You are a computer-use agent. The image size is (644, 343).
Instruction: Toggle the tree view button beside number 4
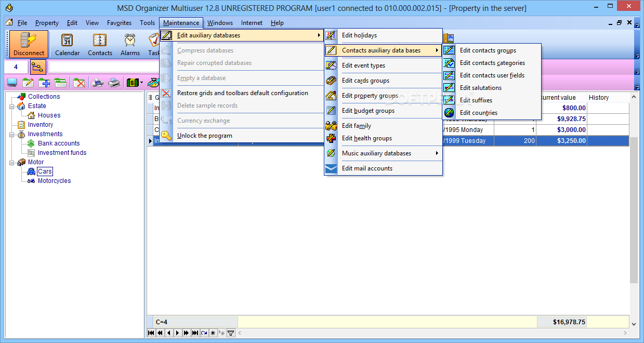(38, 67)
